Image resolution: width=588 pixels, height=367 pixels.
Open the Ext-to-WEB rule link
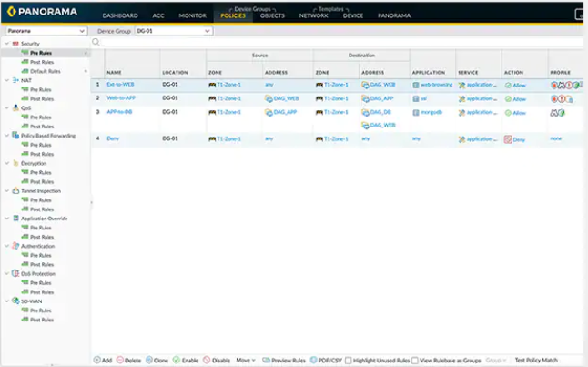coord(120,84)
